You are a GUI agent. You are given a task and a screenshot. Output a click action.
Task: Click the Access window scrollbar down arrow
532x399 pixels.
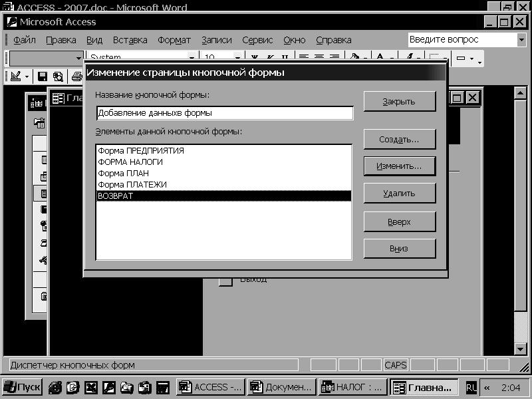click(520, 348)
